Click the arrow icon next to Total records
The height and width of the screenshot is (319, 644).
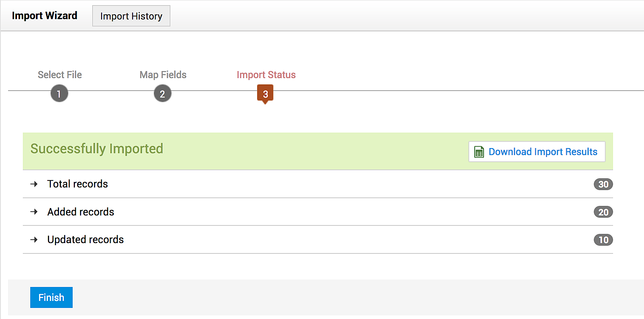click(x=34, y=184)
